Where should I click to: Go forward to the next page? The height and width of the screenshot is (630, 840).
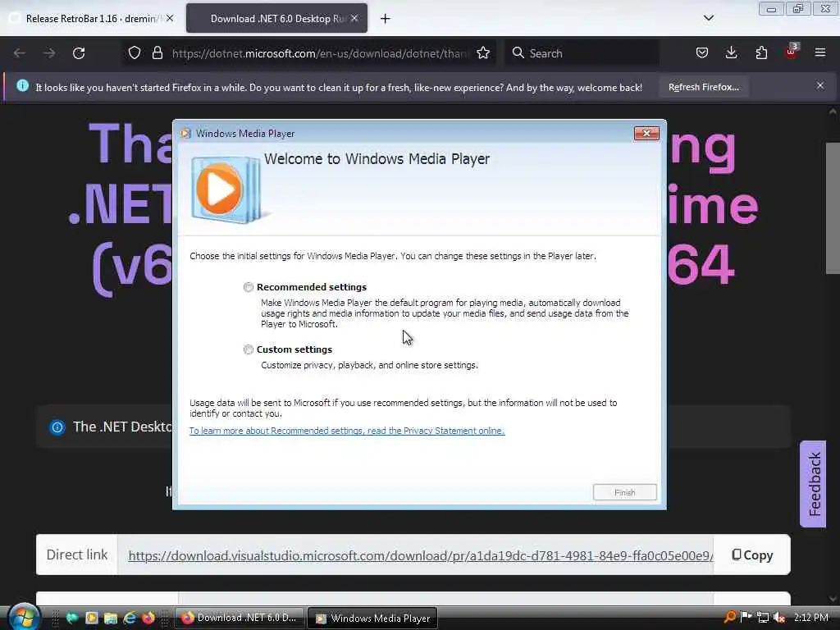(x=48, y=53)
